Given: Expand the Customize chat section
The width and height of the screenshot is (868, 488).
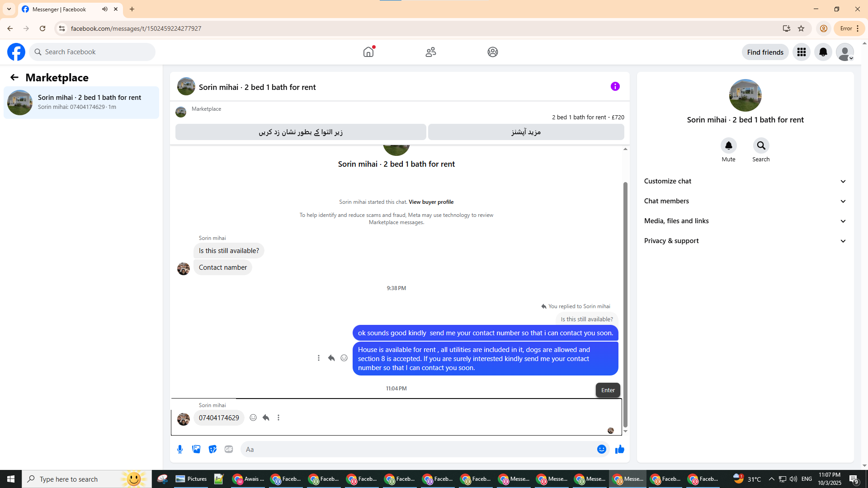Looking at the screenshot, I should 745,181.
